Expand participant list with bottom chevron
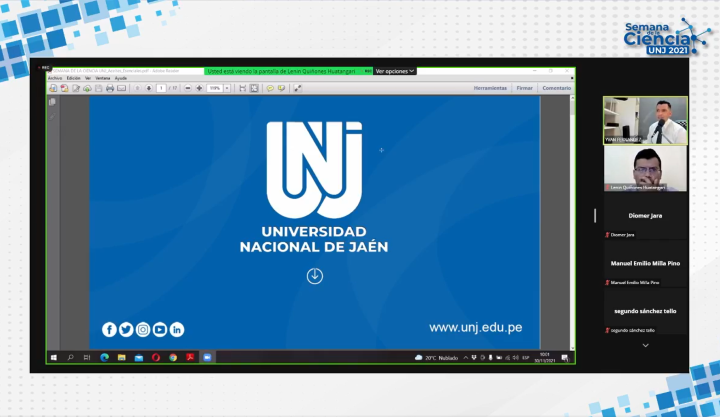 645,345
